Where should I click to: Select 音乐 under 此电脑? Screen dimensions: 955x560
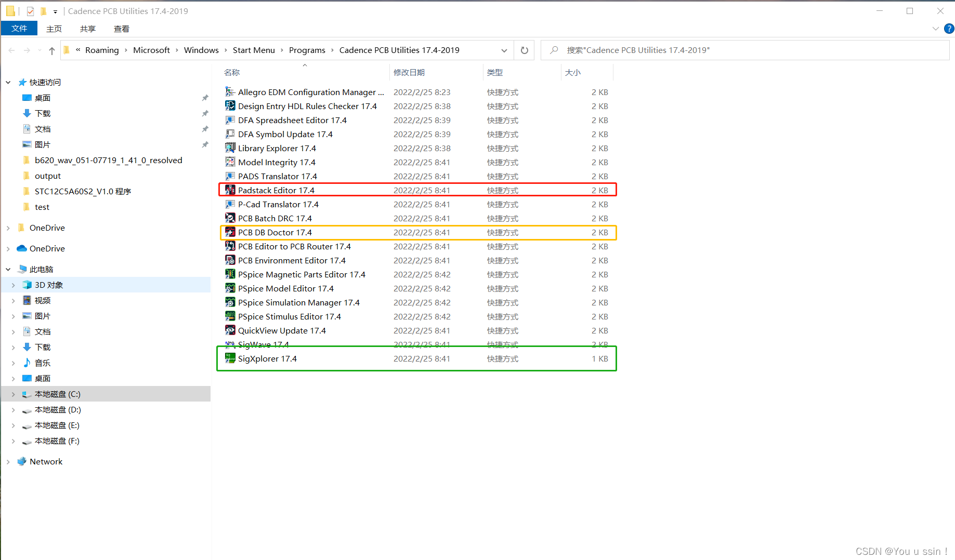[43, 363]
